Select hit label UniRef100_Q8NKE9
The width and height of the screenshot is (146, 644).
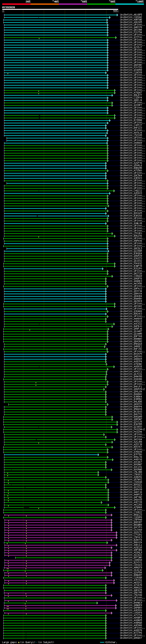pos(131,605)
